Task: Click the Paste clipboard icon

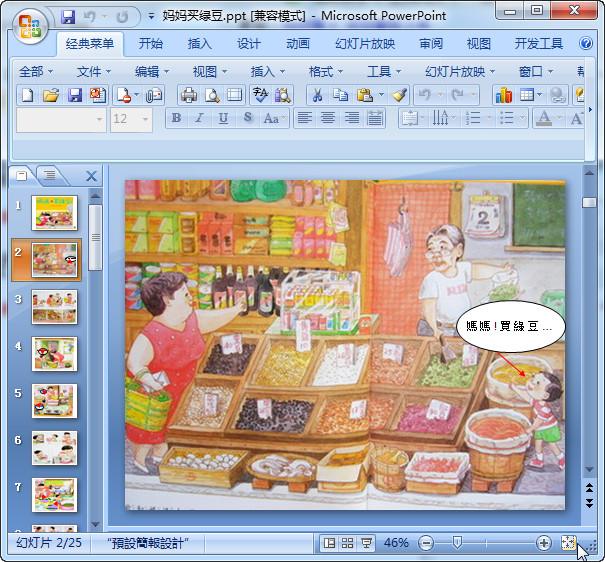Action: (x=364, y=95)
